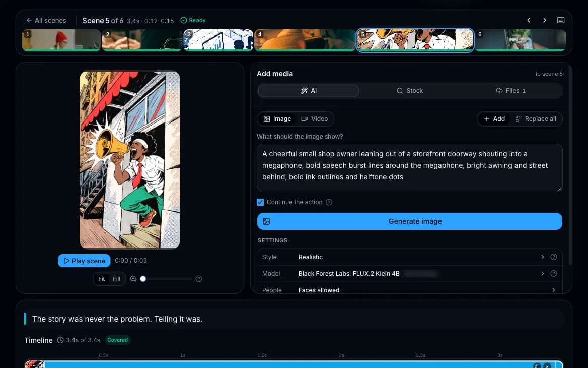The width and height of the screenshot is (588, 368).
Task: Select scene 6 thumbnail
Action: click(x=521, y=40)
